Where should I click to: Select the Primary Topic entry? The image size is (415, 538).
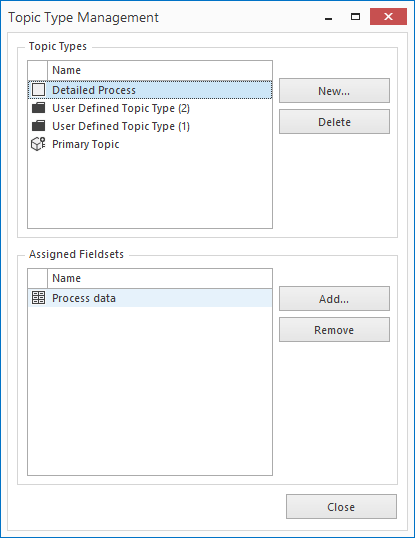pyautogui.click(x=150, y=144)
